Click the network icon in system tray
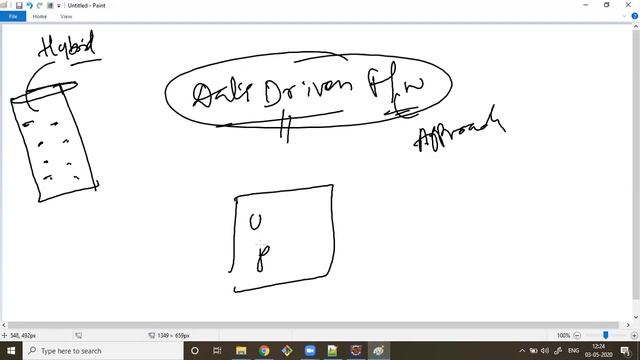This screenshot has width=640, height=360. [558, 351]
